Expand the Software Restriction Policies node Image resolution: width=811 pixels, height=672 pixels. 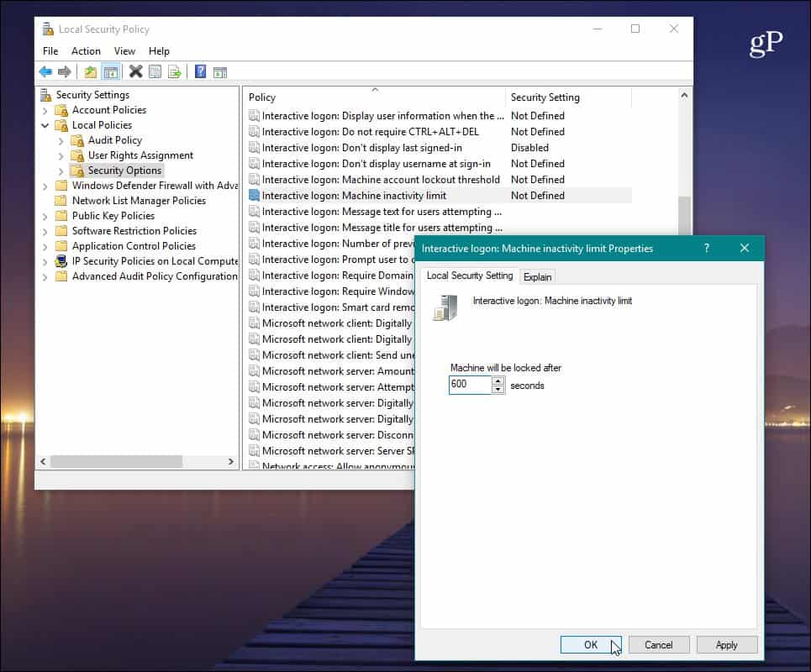tap(45, 231)
